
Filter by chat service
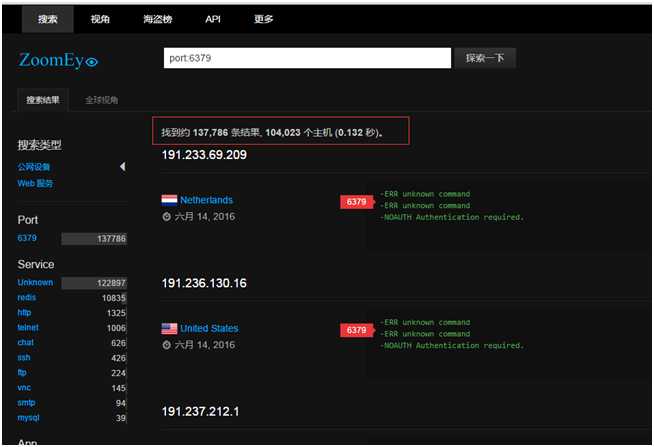(25, 343)
